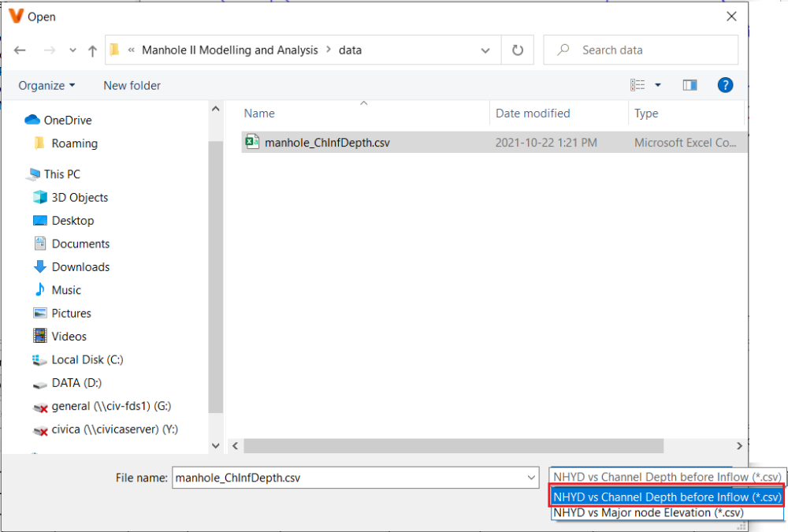Click the Desktop monitor icon
This screenshot has height=532, width=788.
(x=39, y=220)
